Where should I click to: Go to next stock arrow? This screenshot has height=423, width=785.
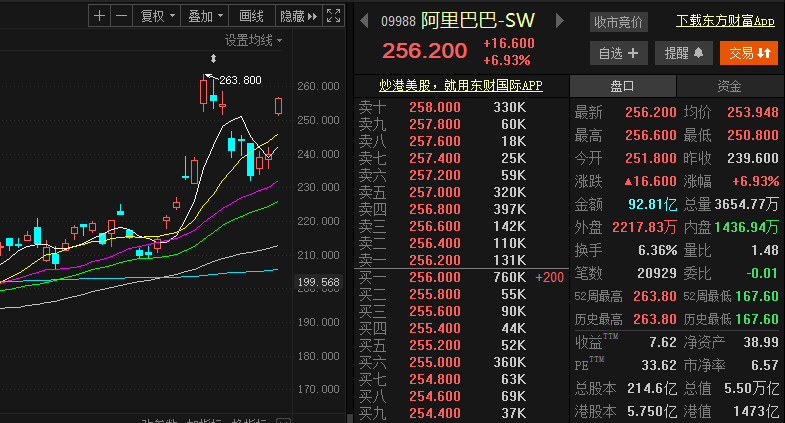point(560,21)
